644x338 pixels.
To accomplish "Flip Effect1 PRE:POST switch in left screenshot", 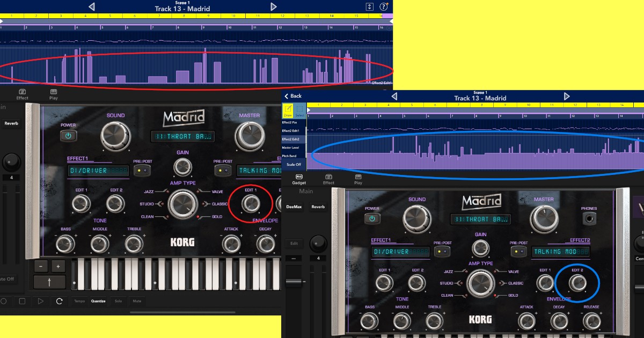I will coord(142,171).
